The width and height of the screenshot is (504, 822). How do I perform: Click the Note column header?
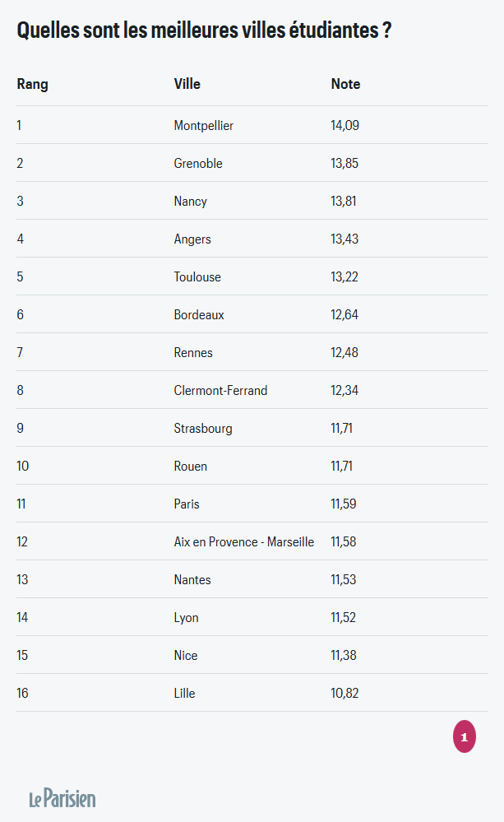point(346,84)
